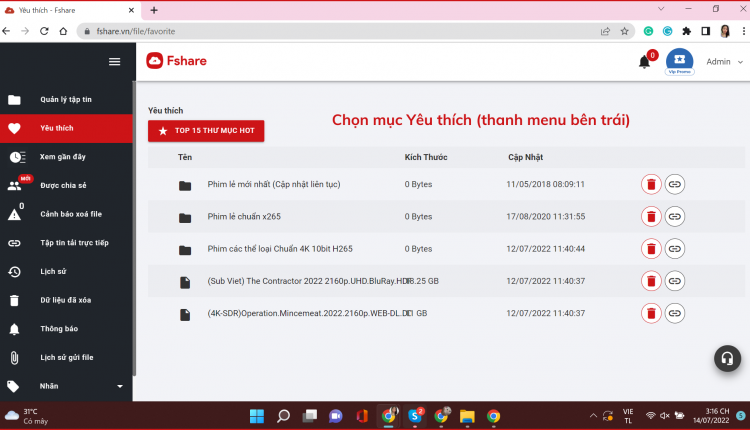Open the headset support chat button
The width and height of the screenshot is (750, 430).
pyautogui.click(x=727, y=358)
